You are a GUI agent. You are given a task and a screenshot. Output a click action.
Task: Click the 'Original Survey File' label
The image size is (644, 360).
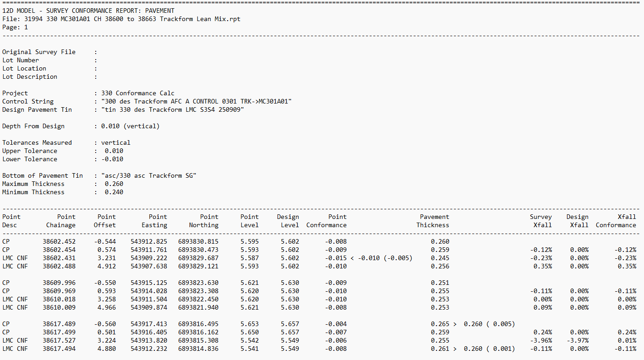coord(39,52)
